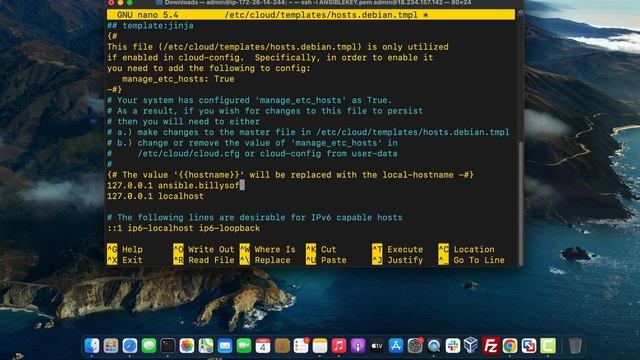Click the '::1 ip6-localhost ip6-loopback' line
Screen dimensions: 640x360
183,228
